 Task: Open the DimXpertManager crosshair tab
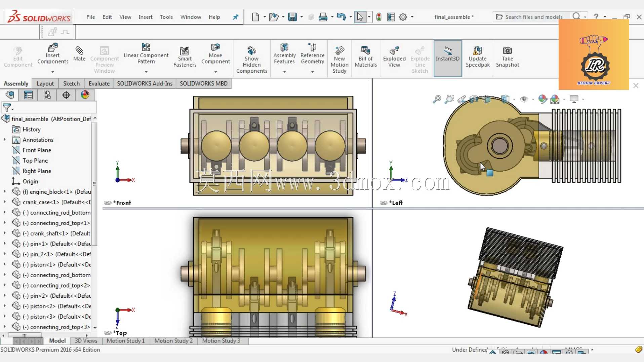pyautogui.click(x=66, y=95)
